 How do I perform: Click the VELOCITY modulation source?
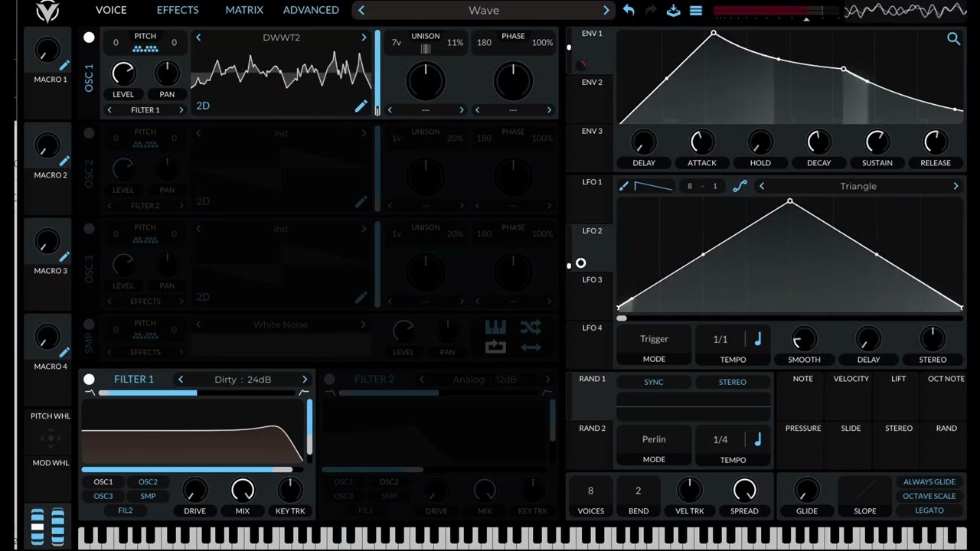(x=851, y=379)
